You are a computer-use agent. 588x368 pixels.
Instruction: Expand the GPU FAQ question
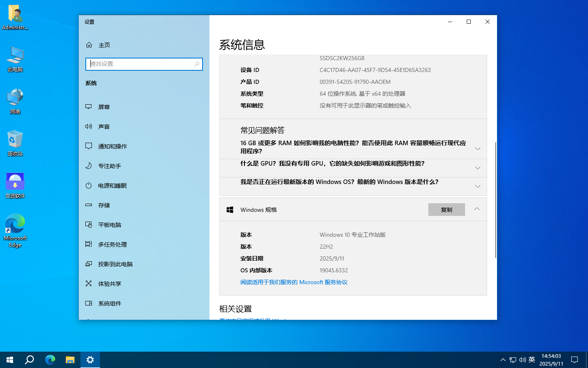click(x=477, y=168)
